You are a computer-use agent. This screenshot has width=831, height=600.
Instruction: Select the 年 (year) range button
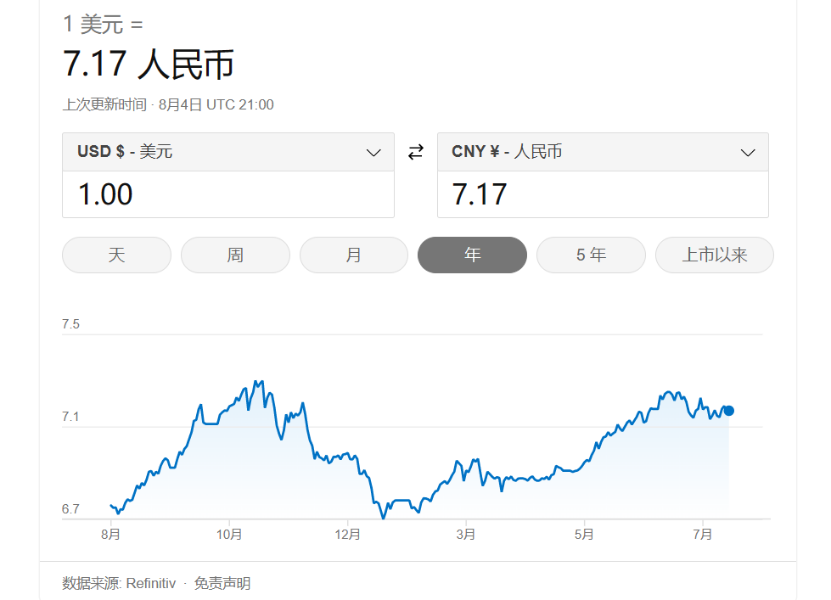point(472,255)
